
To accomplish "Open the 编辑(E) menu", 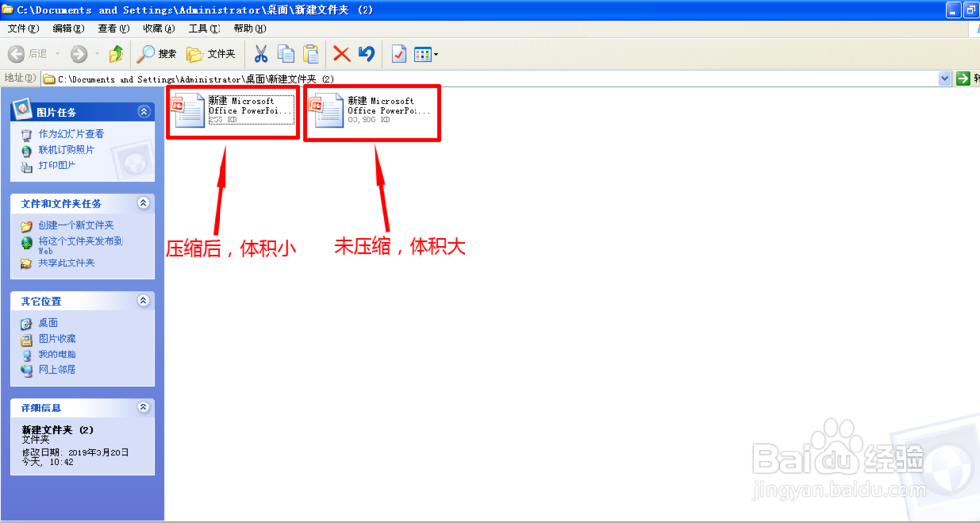I will pyautogui.click(x=69, y=28).
